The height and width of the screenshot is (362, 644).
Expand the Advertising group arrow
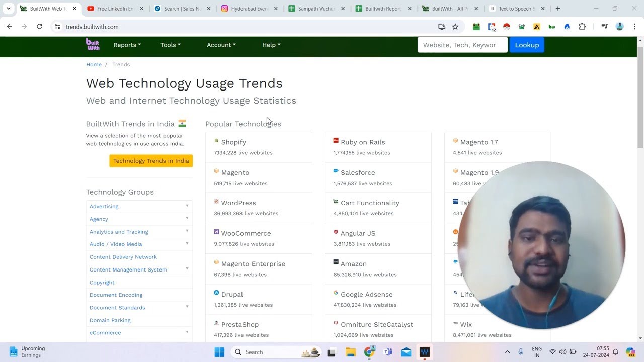(x=187, y=206)
